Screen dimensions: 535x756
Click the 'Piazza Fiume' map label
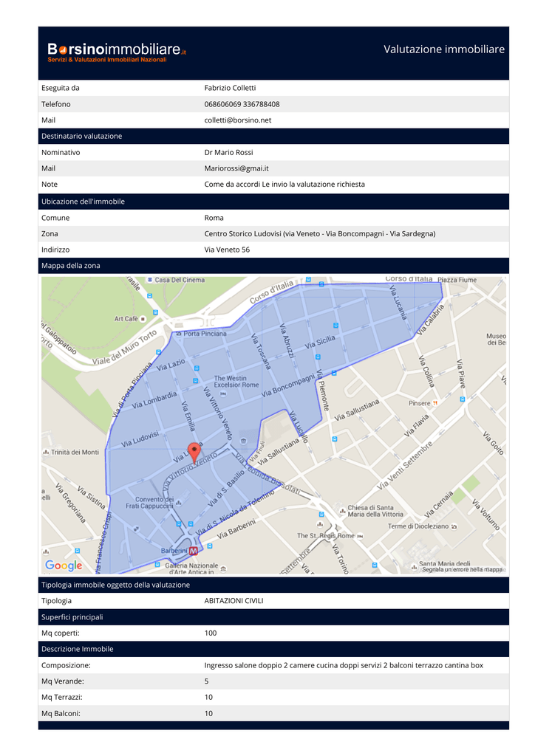click(457, 280)
